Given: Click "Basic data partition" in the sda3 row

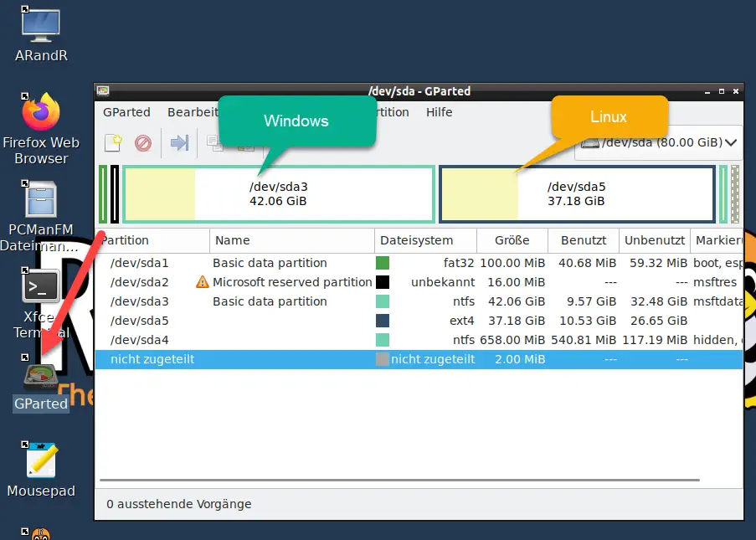Looking at the screenshot, I should tap(270, 301).
